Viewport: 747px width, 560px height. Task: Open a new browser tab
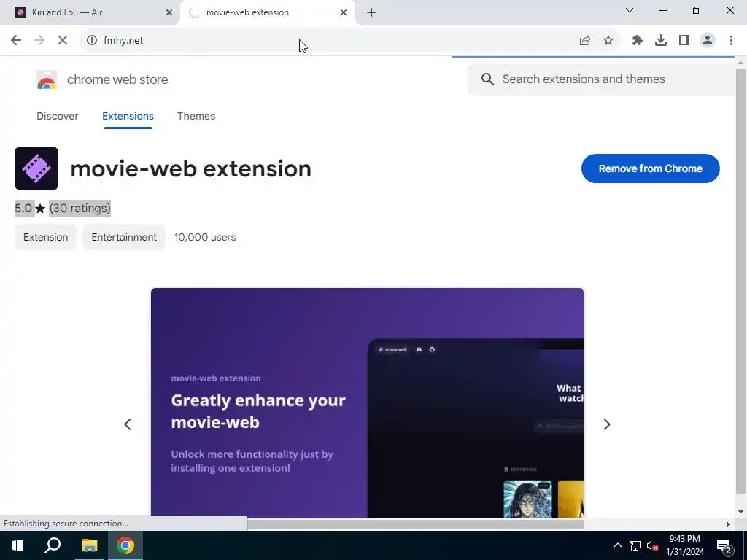point(371,12)
